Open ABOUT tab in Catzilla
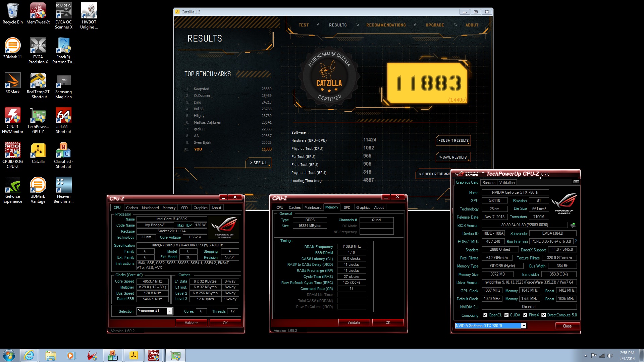Screen dimensions: 644x362 coord(472,25)
